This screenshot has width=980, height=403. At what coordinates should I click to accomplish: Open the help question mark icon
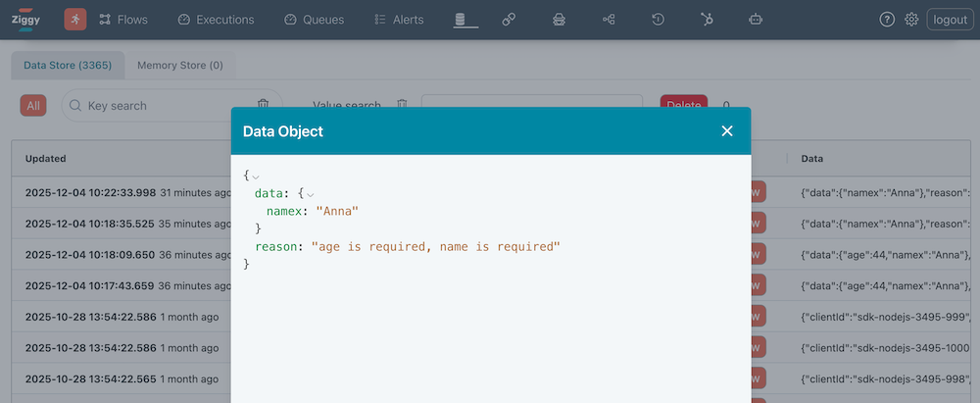pyautogui.click(x=887, y=20)
